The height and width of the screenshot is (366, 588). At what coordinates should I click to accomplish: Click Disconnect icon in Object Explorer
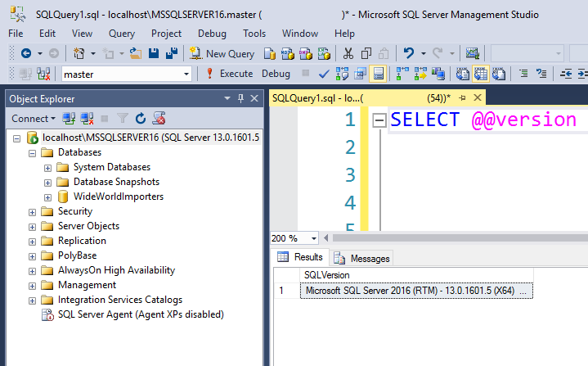point(87,119)
